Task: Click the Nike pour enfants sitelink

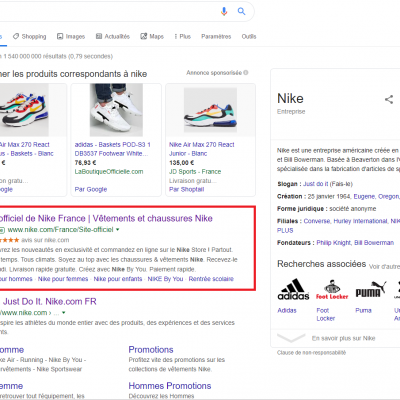Action: [x=118, y=279]
